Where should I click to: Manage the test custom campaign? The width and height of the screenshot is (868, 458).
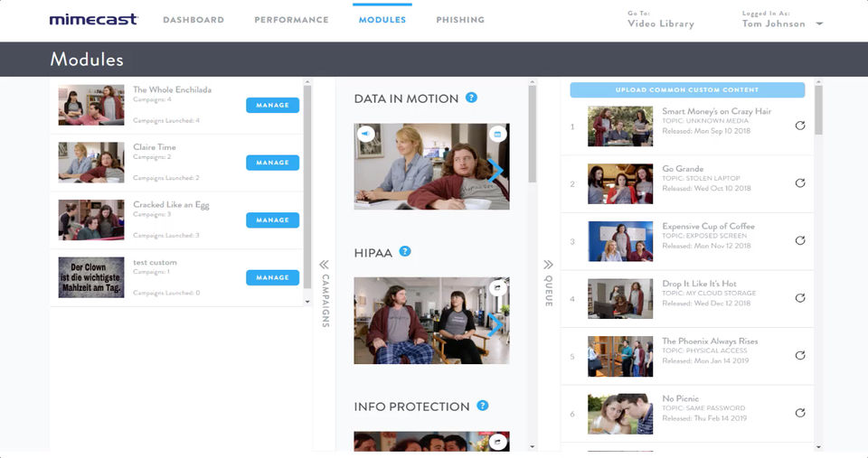click(x=272, y=277)
